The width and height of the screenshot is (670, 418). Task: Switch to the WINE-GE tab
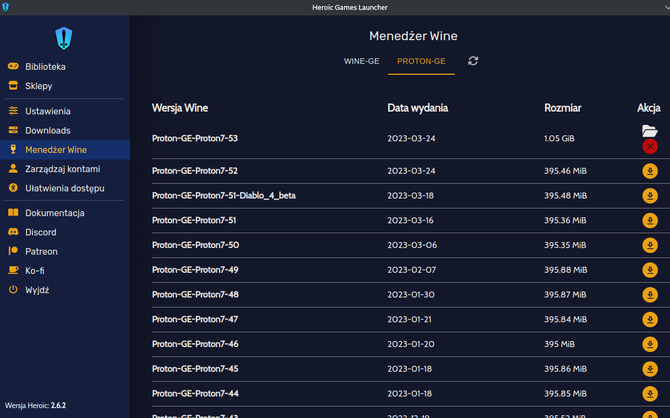(x=361, y=61)
